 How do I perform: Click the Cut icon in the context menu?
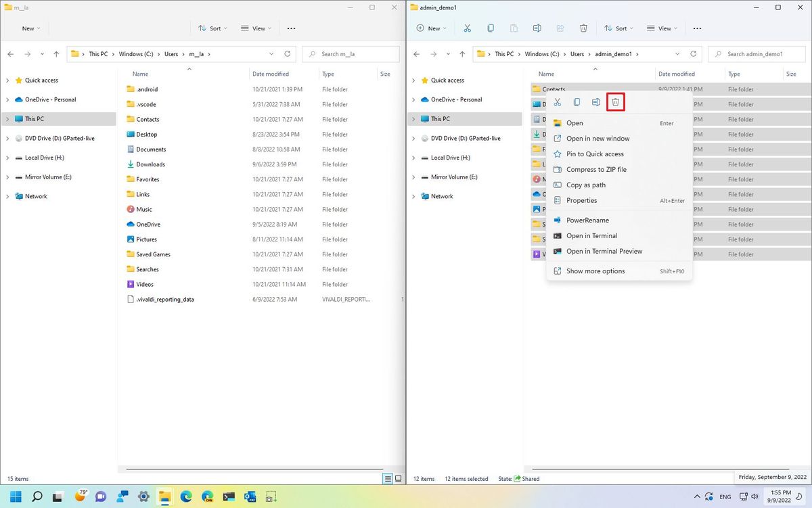point(557,101)
